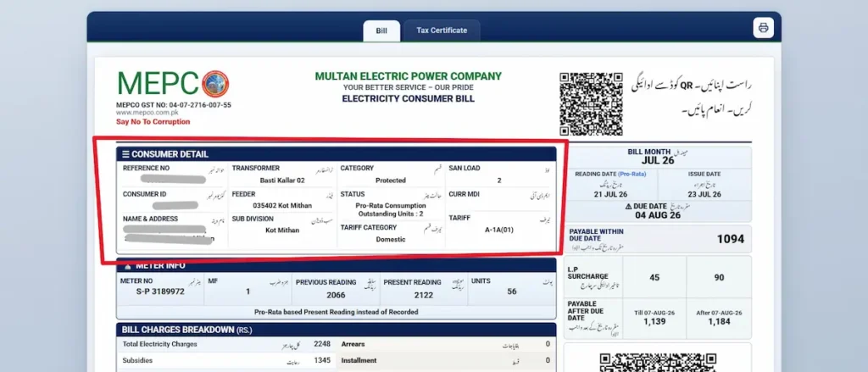
Task: Select transformer value 'Basti Kallar 02'
Action: (281, 180)
